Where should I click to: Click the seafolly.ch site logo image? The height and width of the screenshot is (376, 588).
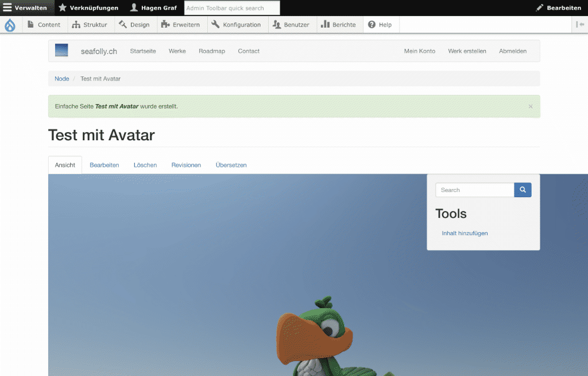tap(61, 50)
